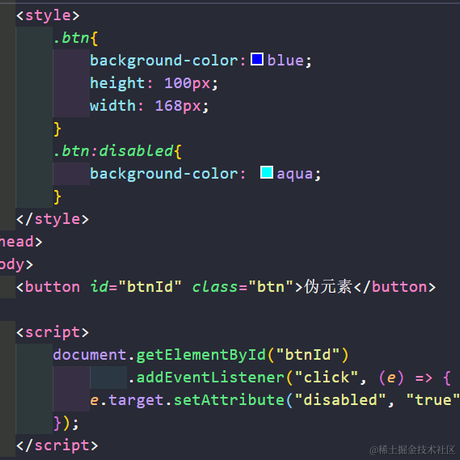Click the setAttribute method name
460x460 pixels.
[x=229, y=400]
